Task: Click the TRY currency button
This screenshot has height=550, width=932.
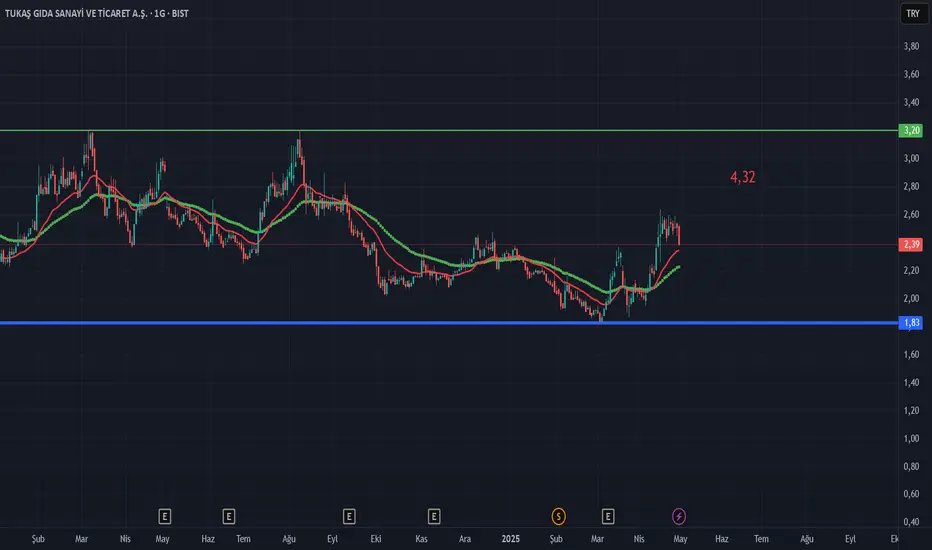Action: coord(913,13)
